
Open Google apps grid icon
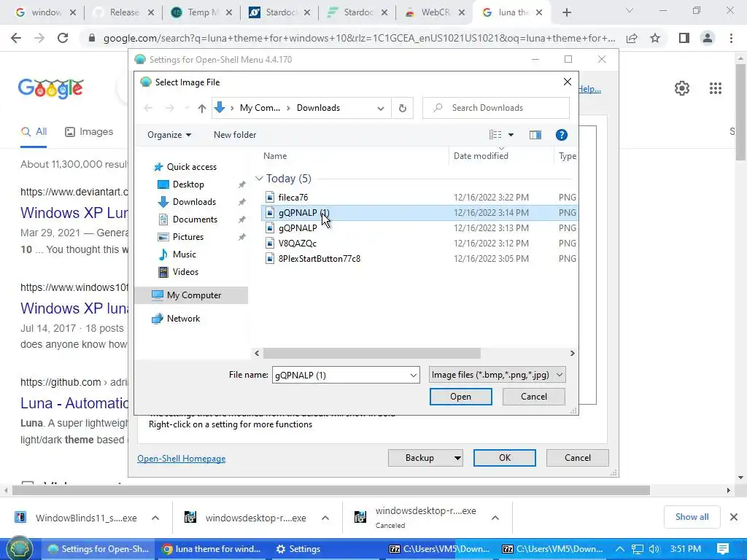(x=715, y=88)
